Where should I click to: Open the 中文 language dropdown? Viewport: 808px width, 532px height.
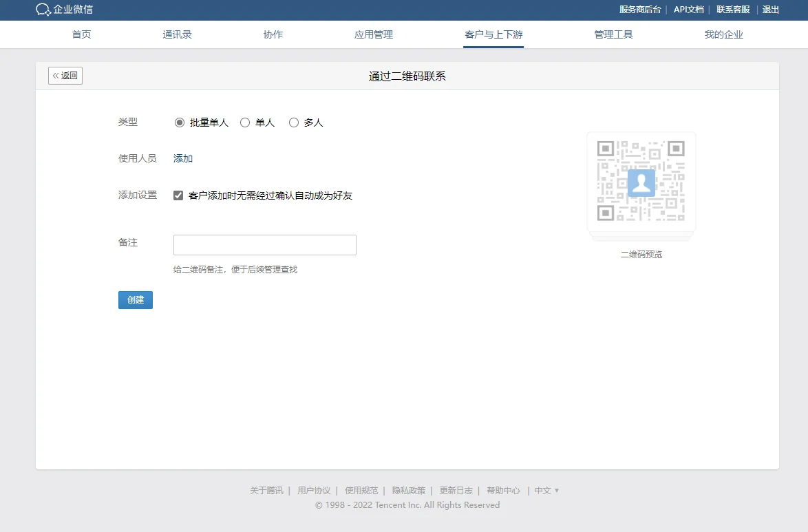pyautogui.click(x=546, y=490)
